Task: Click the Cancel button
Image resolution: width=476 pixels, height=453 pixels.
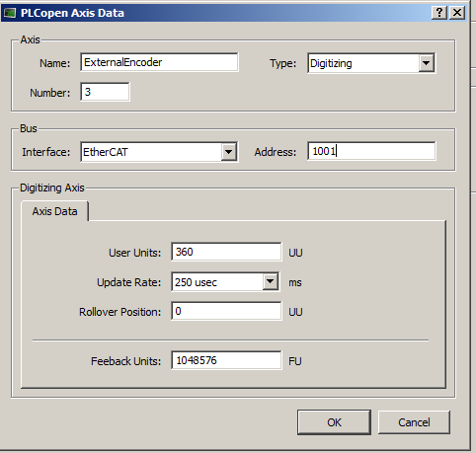Action: 414,422
